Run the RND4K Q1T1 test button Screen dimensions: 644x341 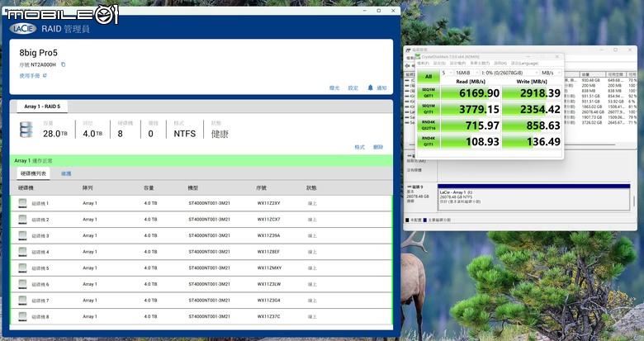(x=429, y=141)
